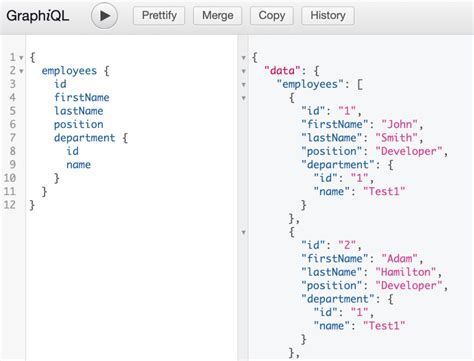Place cursor on department field in query
474x361 pixels.
coord(85,138)
